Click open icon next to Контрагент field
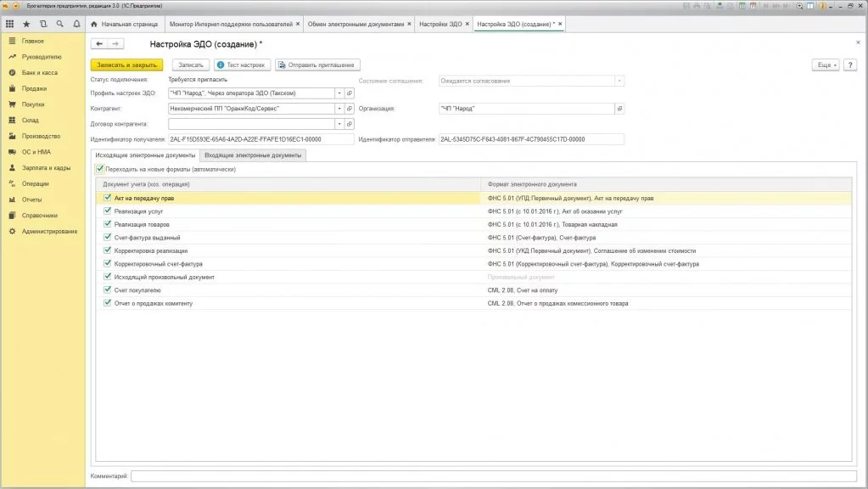Viewport: 868px width, 489px height. (350, 109)
